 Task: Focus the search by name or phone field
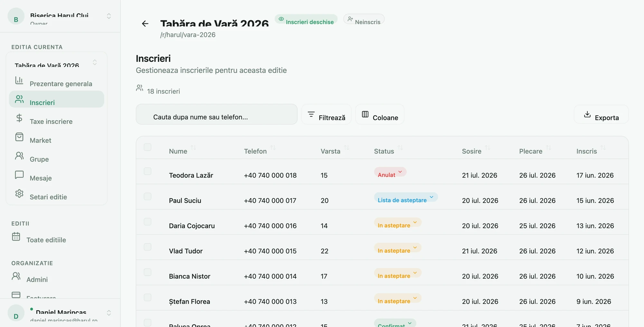click(x=216, y=114)
